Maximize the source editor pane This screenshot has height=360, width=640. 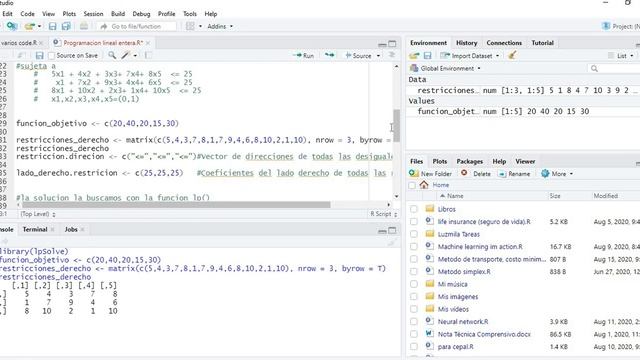(x=392, y=44)
